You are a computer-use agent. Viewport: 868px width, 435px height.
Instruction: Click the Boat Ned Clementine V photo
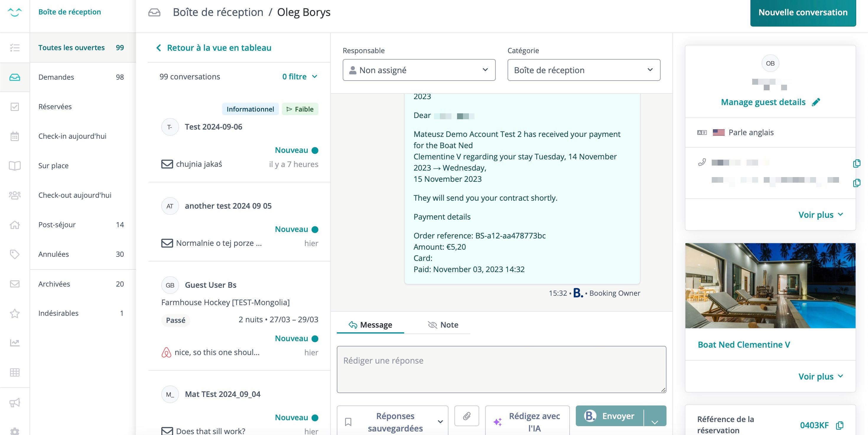[770, 285]
